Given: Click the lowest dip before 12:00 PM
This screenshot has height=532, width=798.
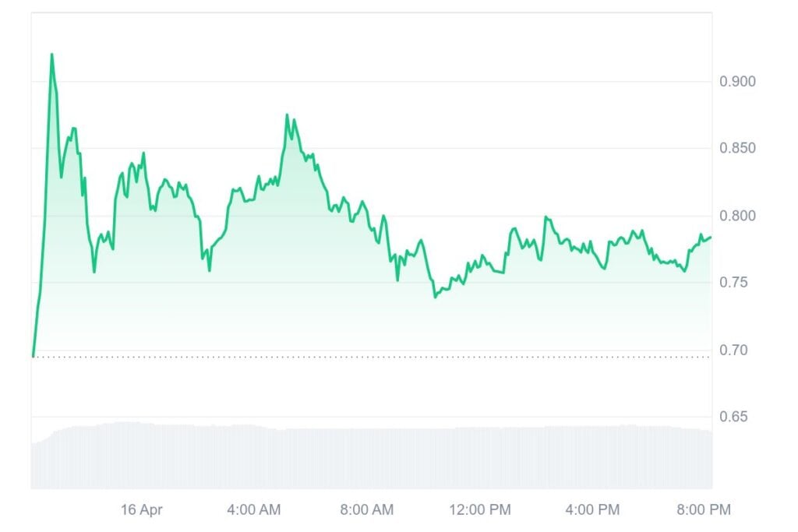Looking at the screenshot, I should [x=435, y=297].
